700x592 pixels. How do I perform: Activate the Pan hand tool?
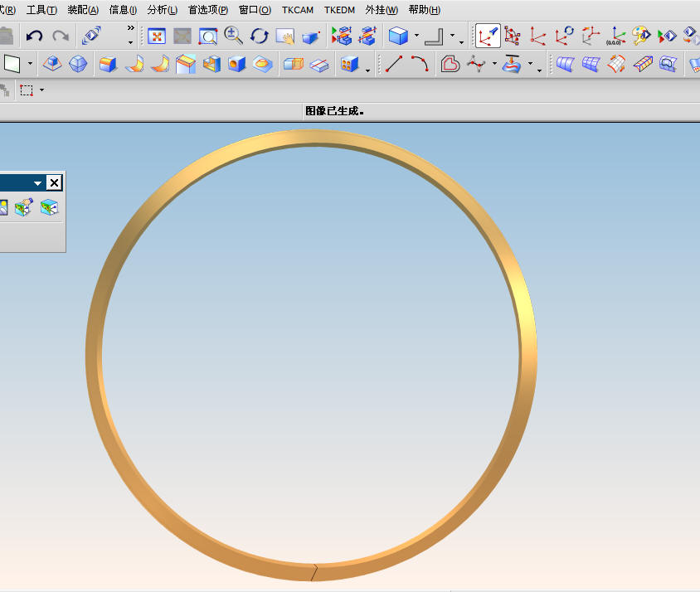tap(284, 36)
